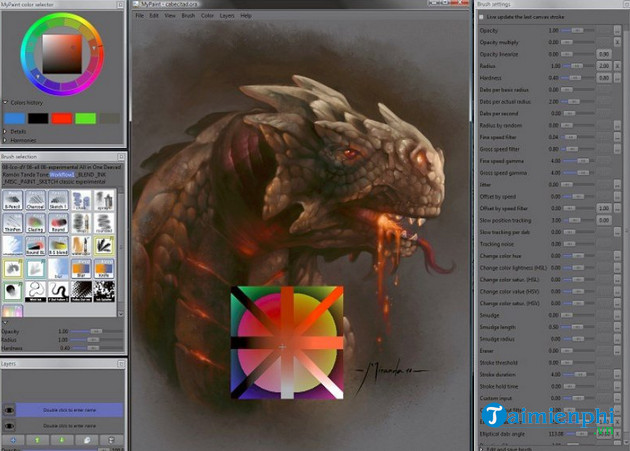Image resolution: width=630 pixels, height=451 pixels.
Task: Collapse the brush quick settings arrow
Action: click(x=5, y=322)
